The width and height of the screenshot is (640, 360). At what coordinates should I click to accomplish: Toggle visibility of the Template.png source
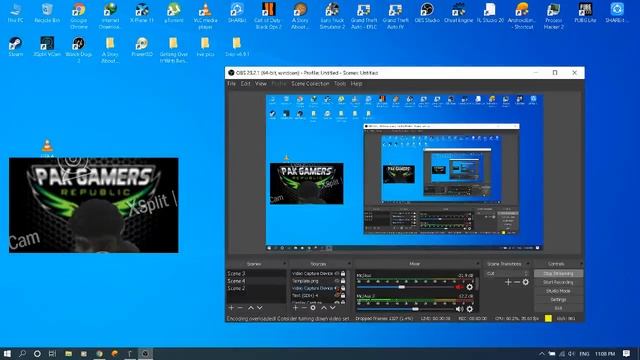[337, 281]
